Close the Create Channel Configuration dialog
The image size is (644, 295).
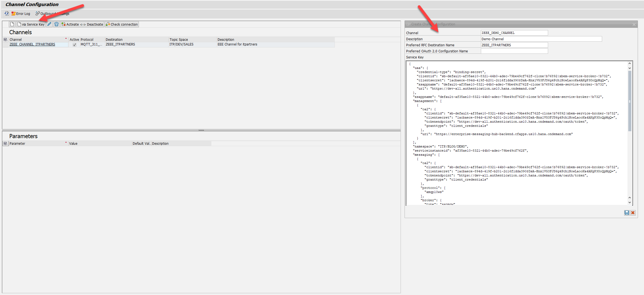click(x=634, y=25)
